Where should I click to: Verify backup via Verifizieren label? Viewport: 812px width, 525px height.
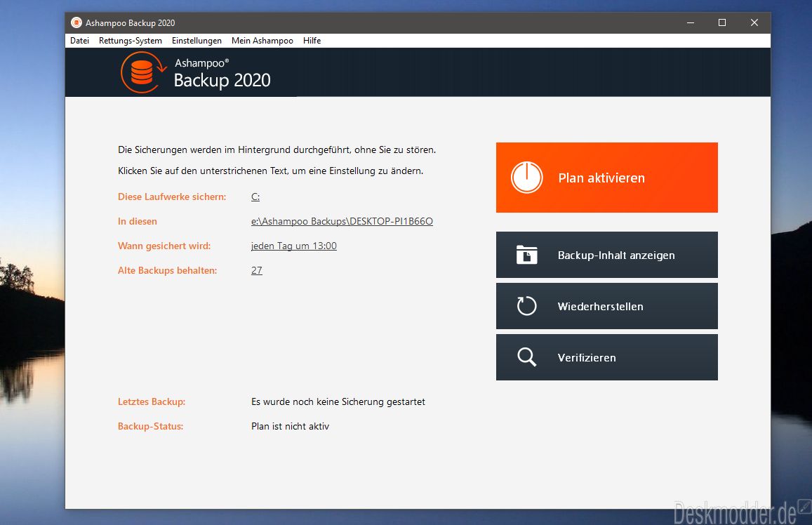(587, 358)
